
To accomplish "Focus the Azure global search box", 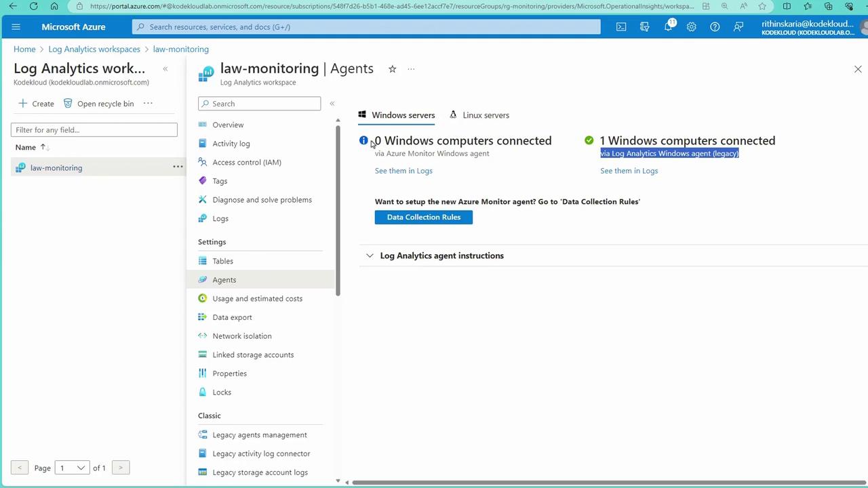I will [366, 27].
